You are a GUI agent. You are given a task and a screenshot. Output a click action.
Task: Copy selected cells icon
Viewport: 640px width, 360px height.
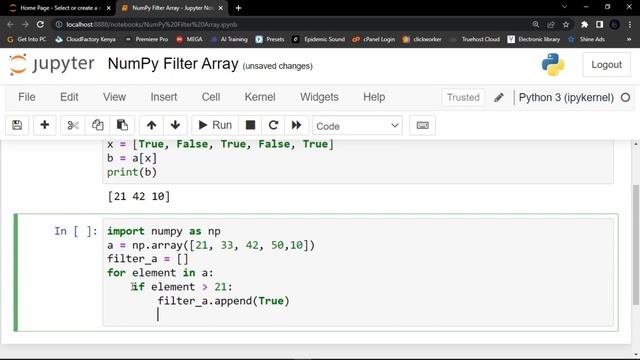point(97,125)
